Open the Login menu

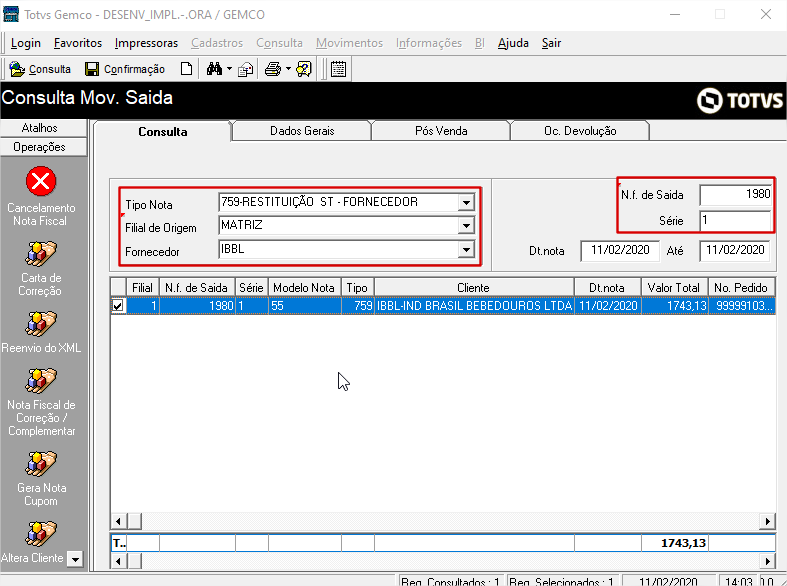coord(26,43)
